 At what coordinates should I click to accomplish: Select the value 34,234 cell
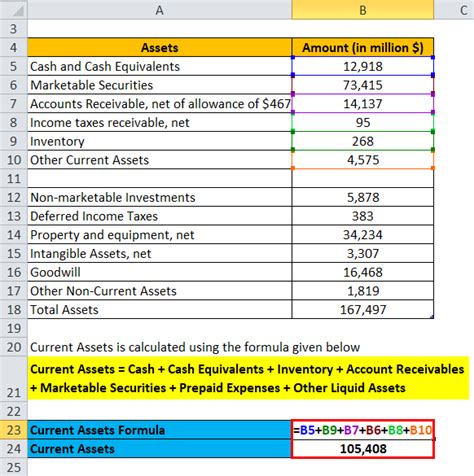coord(363,235)
